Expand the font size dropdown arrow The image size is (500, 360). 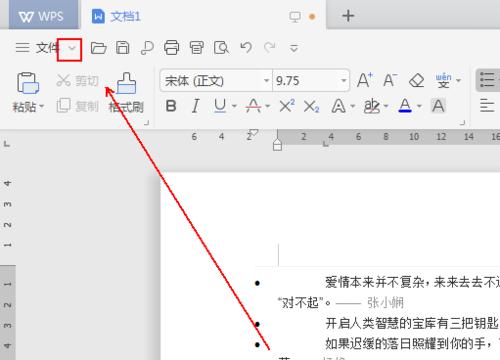pyautogui.click(x=344, y=81)
